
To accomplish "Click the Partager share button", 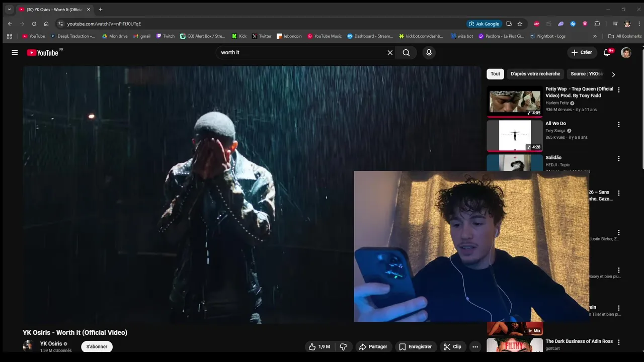I will click(x=373, y=347).
